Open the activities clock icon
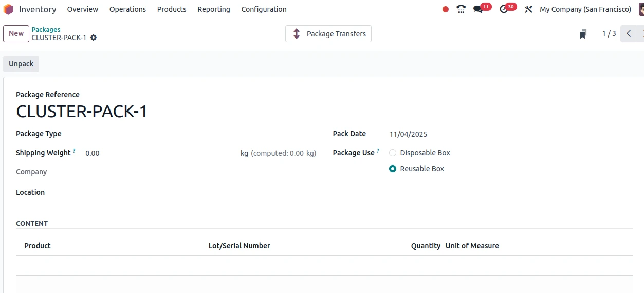The image size is (644, 293). (x=504, y=9)
